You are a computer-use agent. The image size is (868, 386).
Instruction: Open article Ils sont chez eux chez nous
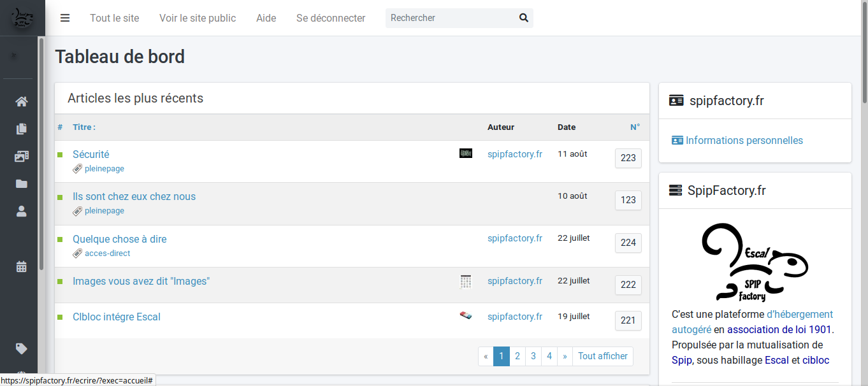click(x=134, y=196)
